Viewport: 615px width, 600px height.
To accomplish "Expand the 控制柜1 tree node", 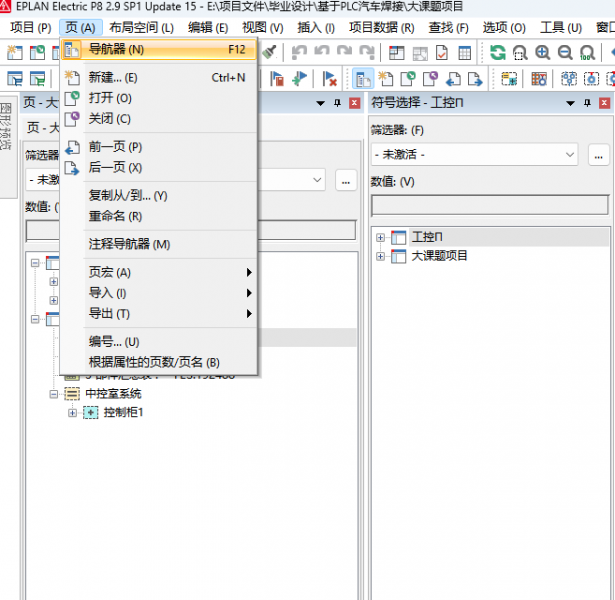I will 72,413.
